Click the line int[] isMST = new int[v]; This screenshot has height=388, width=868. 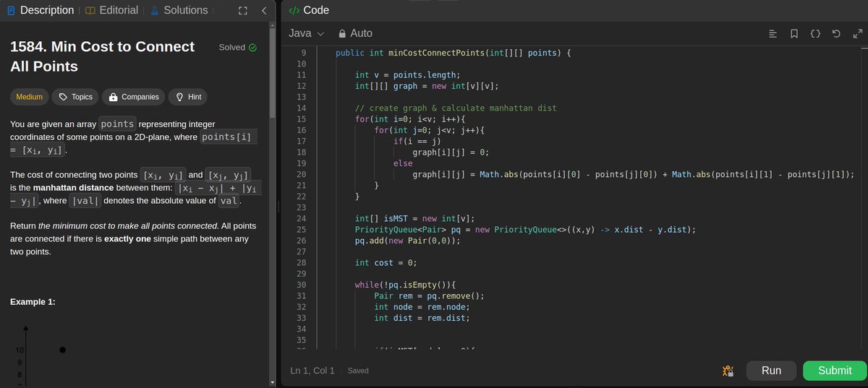pos(414,218)
